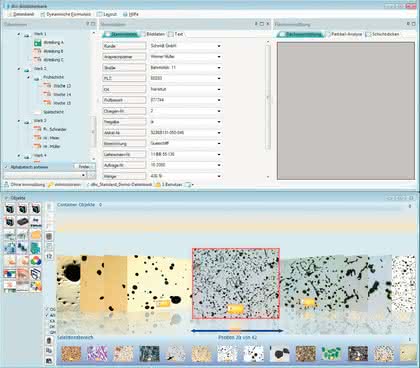The width and height of the screenshot is (420, 368).
Task: Click the camera icon below the copy icon
Action: point(49,361)
